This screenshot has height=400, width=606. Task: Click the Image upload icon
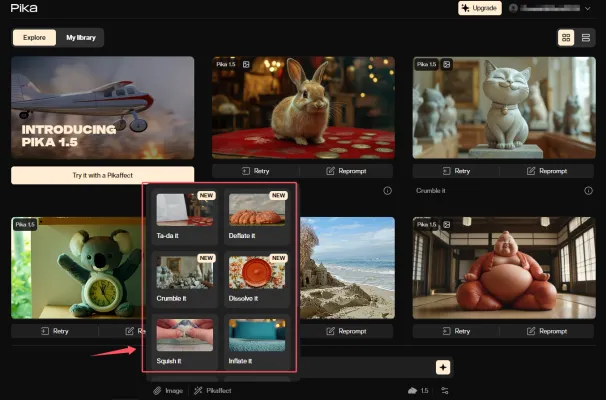coord(167,391)
